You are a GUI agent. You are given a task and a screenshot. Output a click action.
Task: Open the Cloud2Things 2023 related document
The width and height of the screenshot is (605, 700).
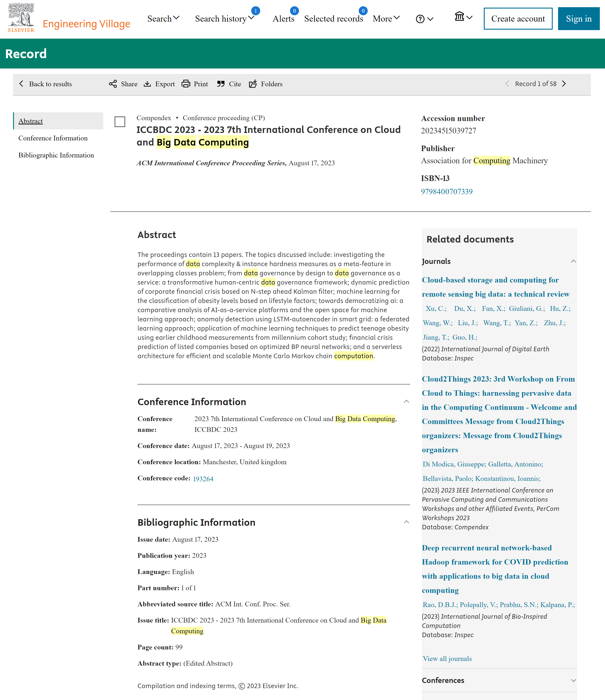pyautogui.click(x=499, y=414)
